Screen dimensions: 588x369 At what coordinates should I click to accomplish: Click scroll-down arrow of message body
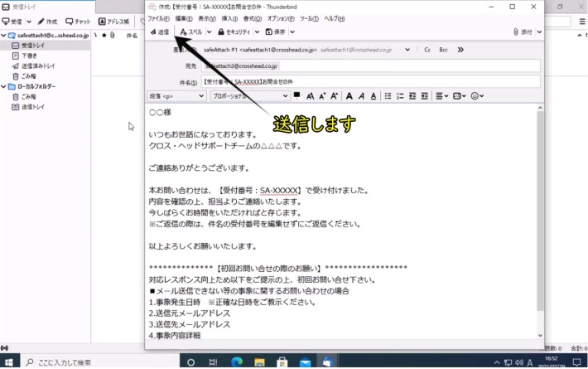540,336
